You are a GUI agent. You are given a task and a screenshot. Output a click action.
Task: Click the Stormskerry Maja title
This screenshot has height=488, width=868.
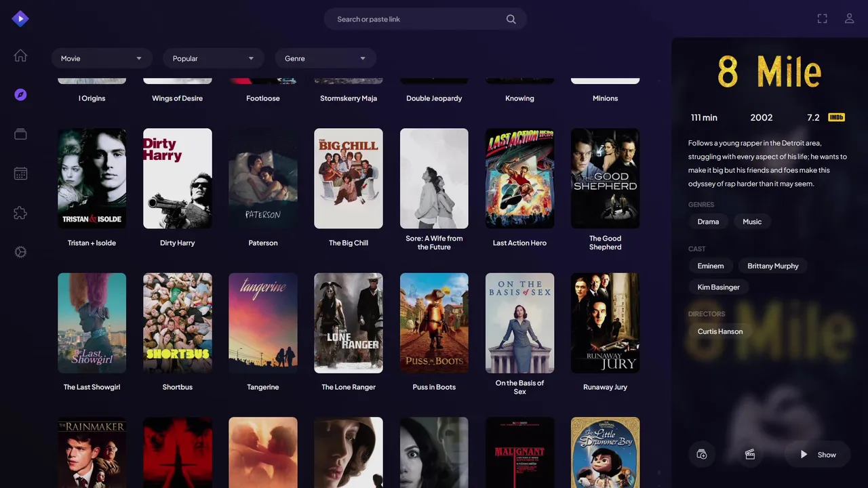coord(349,98)
